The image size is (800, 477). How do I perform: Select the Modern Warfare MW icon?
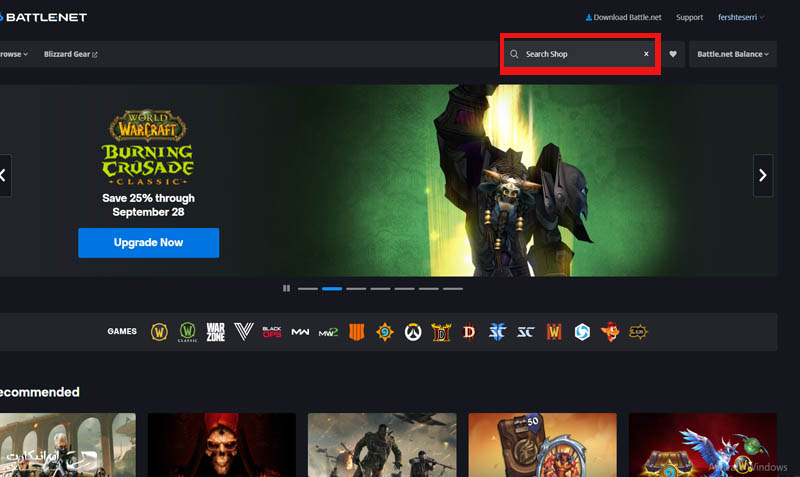point(300,332)
